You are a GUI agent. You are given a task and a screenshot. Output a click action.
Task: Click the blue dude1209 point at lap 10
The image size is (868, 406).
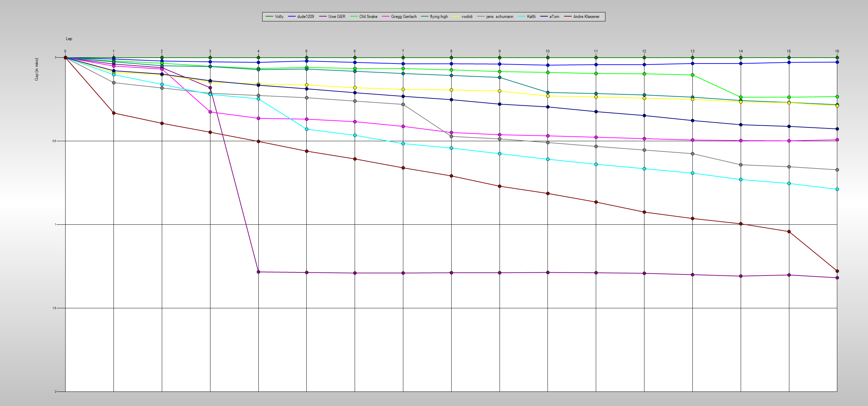[x=548, y=65]
